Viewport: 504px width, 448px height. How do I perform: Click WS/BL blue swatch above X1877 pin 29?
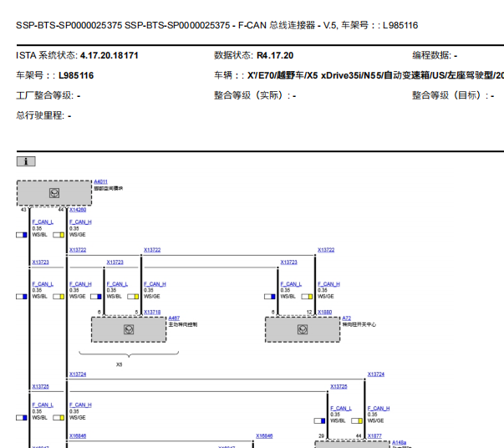319,420
